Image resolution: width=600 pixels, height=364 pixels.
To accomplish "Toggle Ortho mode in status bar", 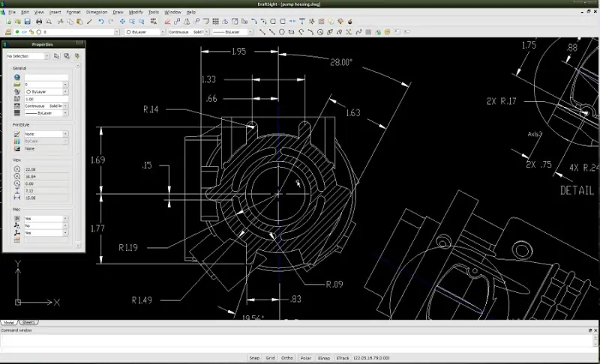I will (287, 358).
